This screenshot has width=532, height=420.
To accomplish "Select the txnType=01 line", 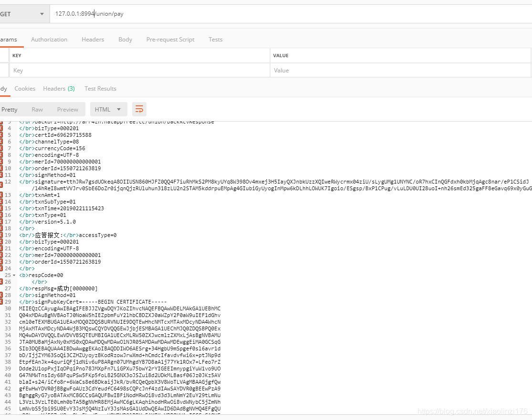I will coord(43,215).
